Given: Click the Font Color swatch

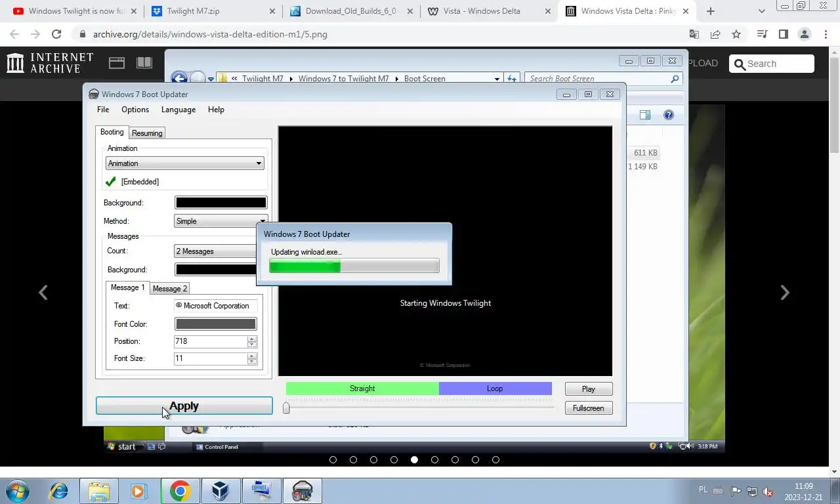Looking at the screenshot, I should tap(215, 324).
